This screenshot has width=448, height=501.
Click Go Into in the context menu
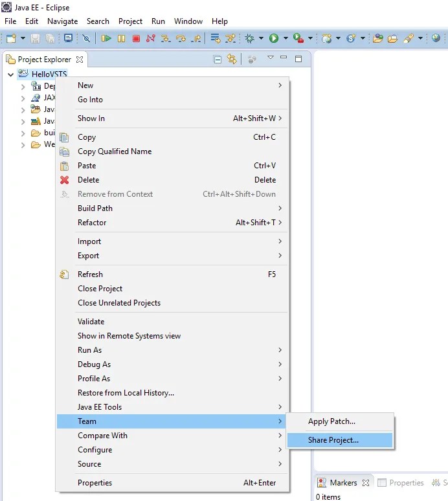coord(173,100)
